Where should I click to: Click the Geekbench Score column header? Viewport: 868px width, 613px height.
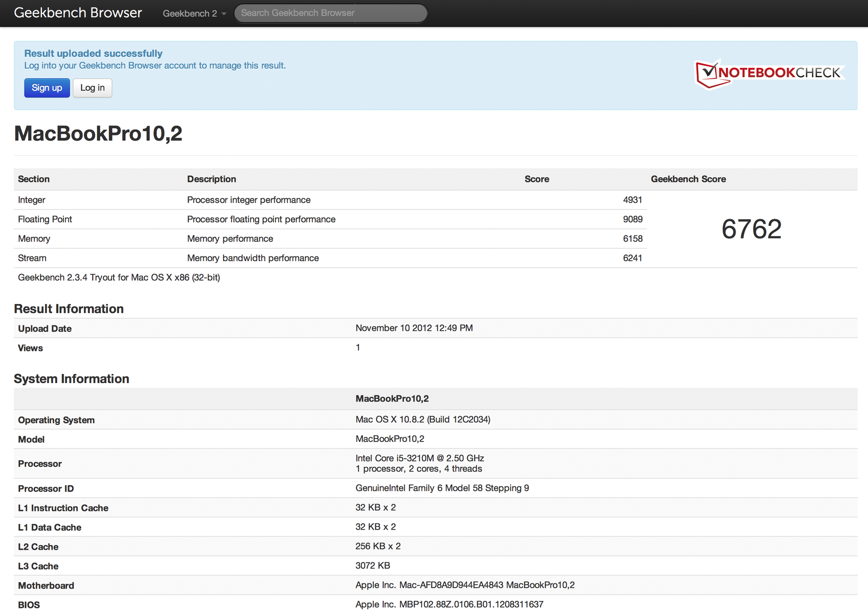(x=689, y=179)
